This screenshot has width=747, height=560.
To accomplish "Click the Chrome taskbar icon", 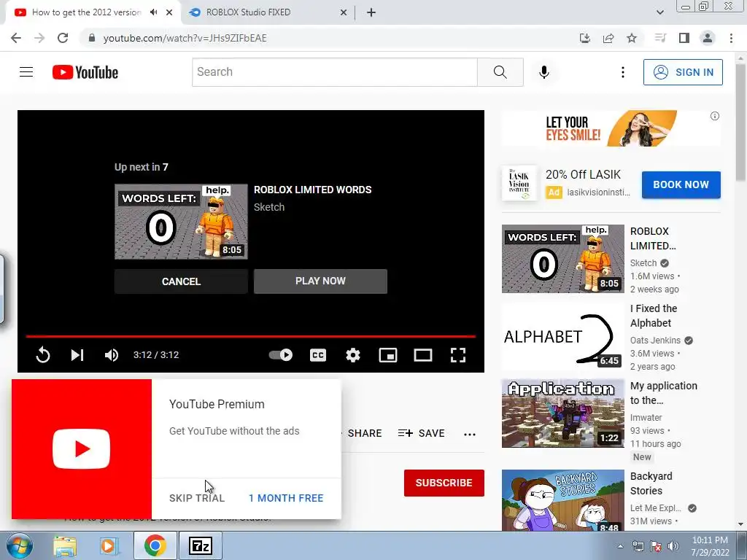I will [155, 546].
